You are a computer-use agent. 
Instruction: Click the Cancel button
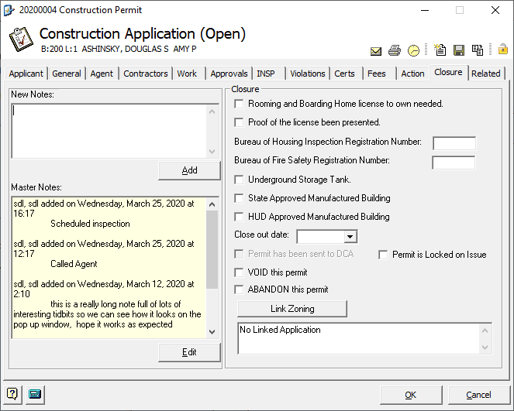tap(479, 395)
